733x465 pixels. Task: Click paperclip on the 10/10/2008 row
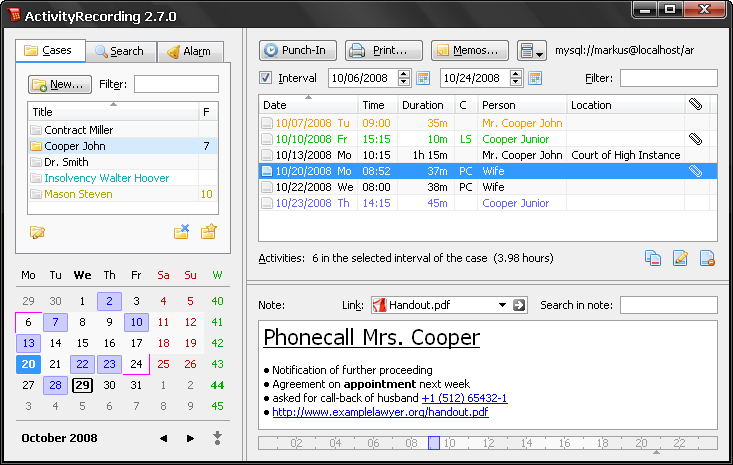click(x=696, y=139)
